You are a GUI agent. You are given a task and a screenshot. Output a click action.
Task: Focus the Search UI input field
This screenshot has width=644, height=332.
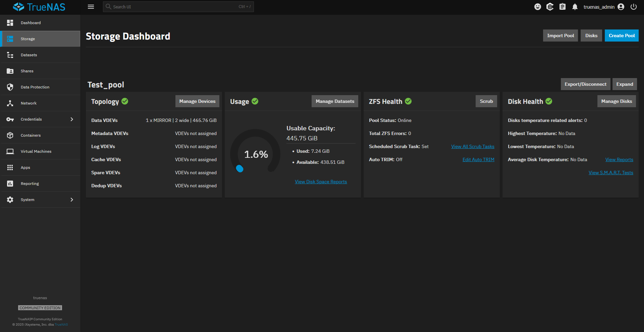pos(174,7)
